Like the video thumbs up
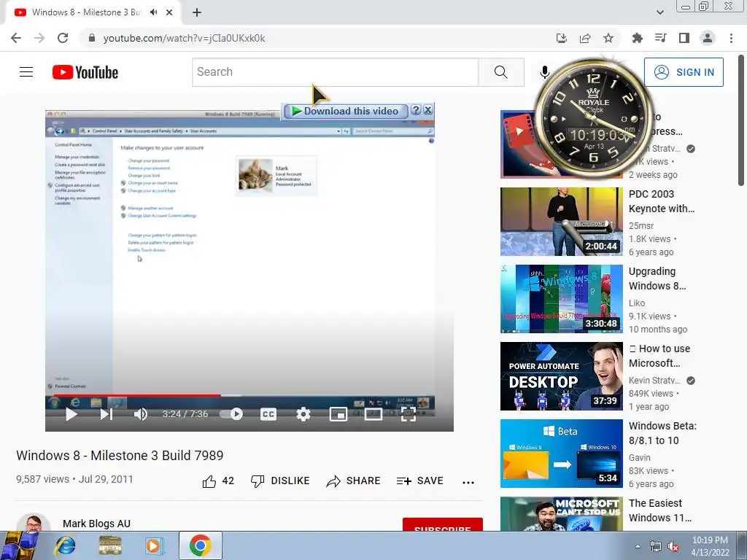 218,481
